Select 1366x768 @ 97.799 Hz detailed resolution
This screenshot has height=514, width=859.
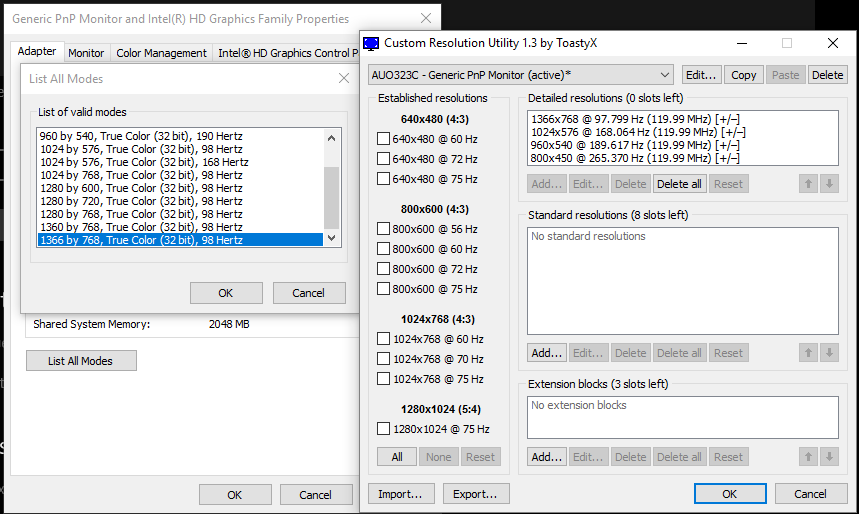635,119
